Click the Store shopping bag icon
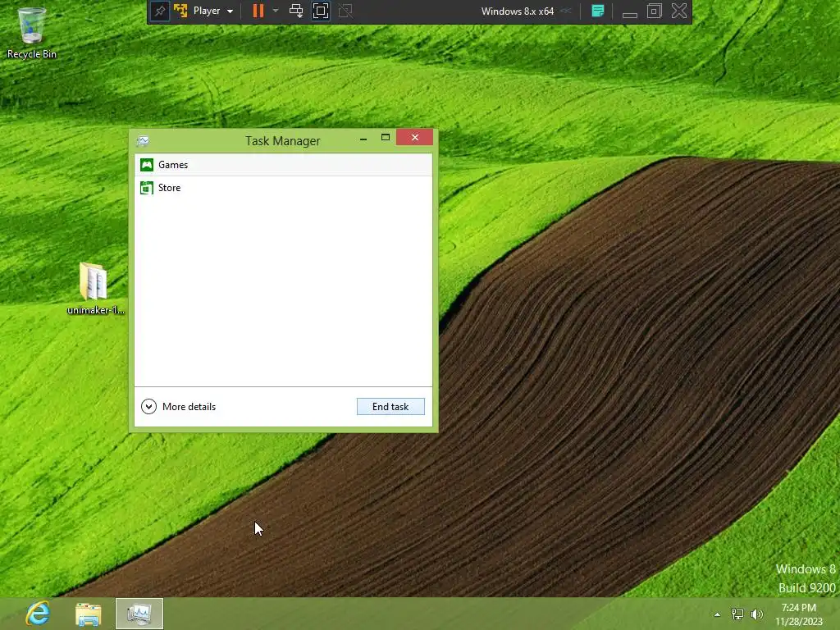The height and width of the screenshot is (630, 840). pos(147,188)
